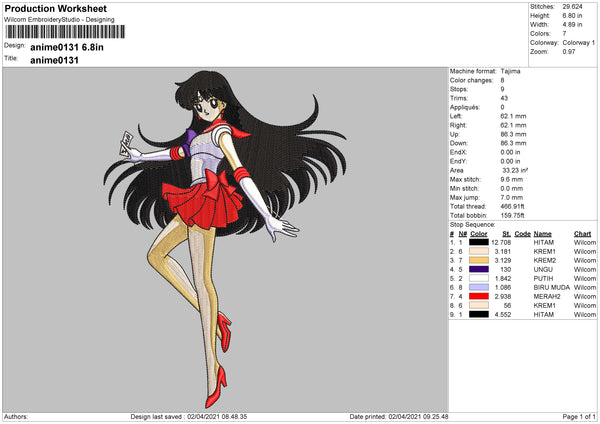Click the Max stitch value '9.6 mm'
The image size is (600, 424).
[512, 179]
